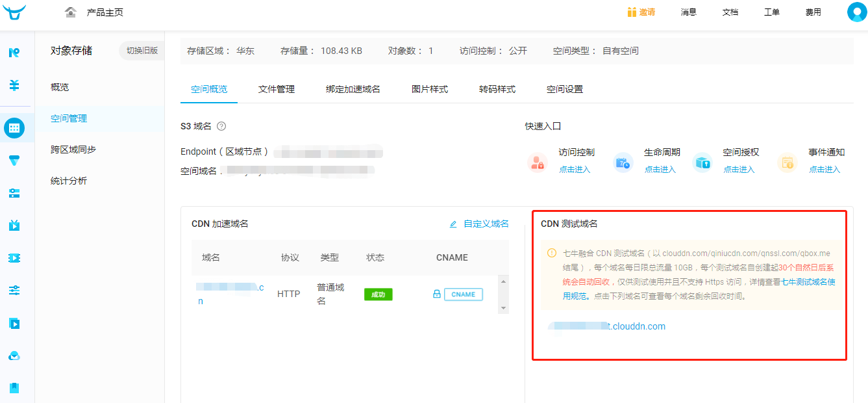Click the warning info icon in CDN 测试域名 notice
The image size is (868, 403).
[x=552, y=253]
